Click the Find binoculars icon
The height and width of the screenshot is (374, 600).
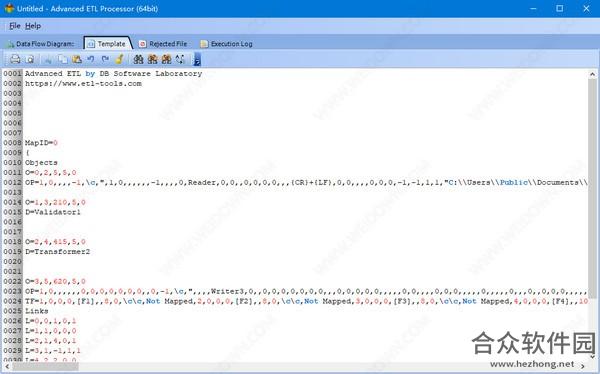(x=138, y=59)
